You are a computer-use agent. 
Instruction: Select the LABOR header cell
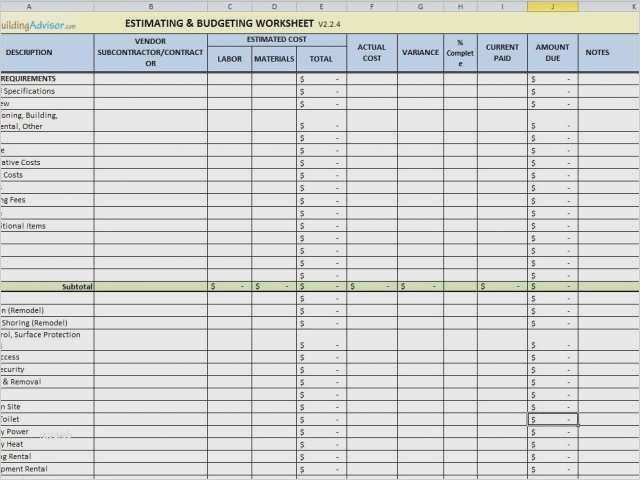pyautogui.click(x=229, y=59)
